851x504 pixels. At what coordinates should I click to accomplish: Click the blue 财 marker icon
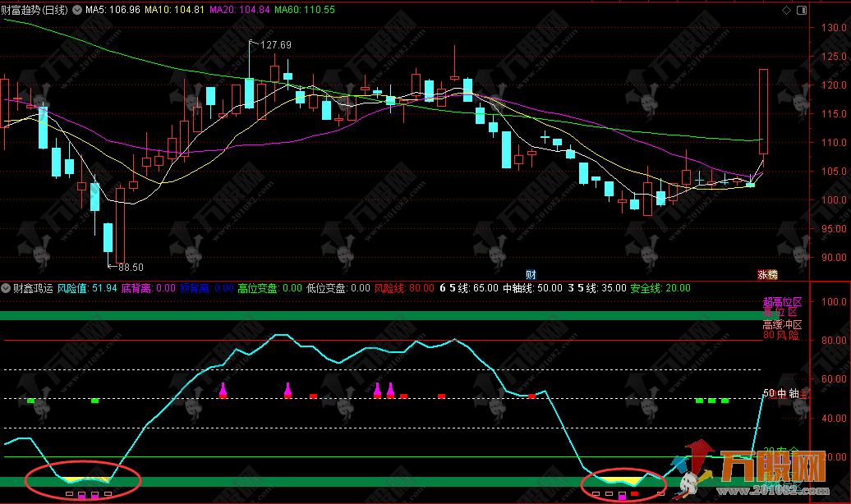[531, 274]
